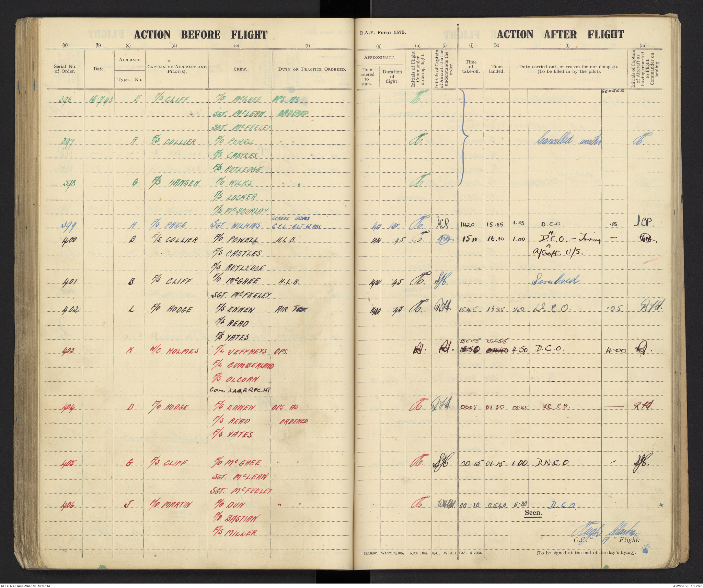Image resolution: width=703 pixels, height=588 pixels.
Task: Click the 'ACTION BEFORE FLIGHT' heading
Action: [200, 35]
